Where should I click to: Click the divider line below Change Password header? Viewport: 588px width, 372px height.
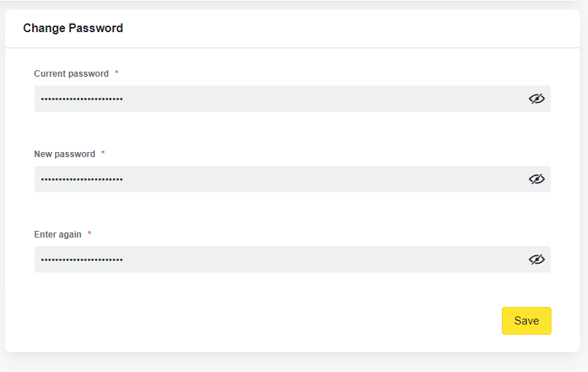click(292, 48)
